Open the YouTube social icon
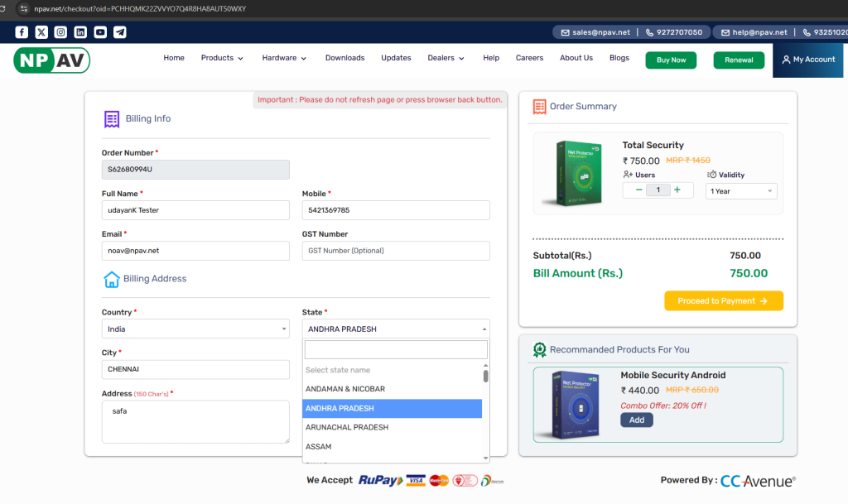The height and width of the screenshot is (504, 848). click(x=100, y=32)
